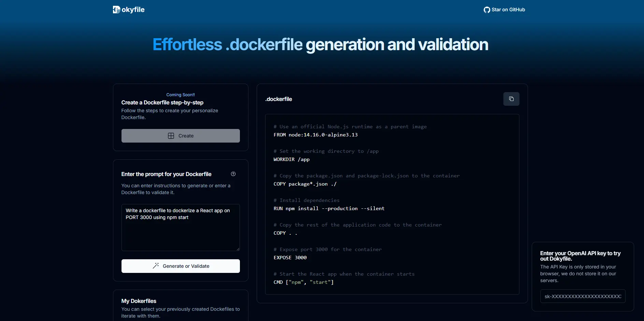
Task: Click the Coming Soon!! label
Action: click(x=180, y=95)
